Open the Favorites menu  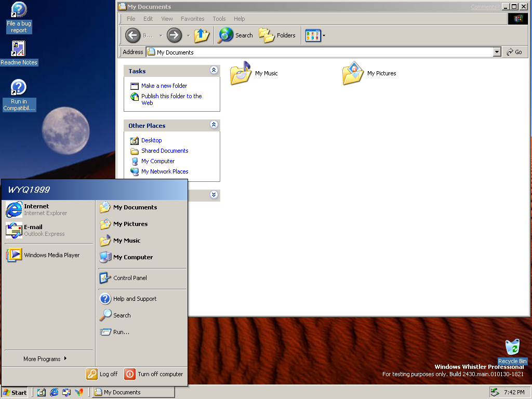click(x=192, y=19)
